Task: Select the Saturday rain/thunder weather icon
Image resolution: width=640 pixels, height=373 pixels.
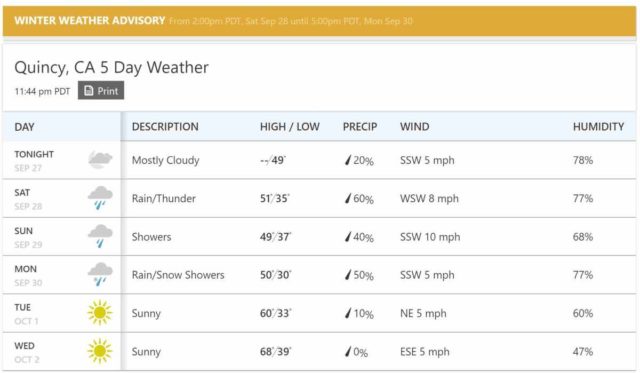Action: click(100, 198)
